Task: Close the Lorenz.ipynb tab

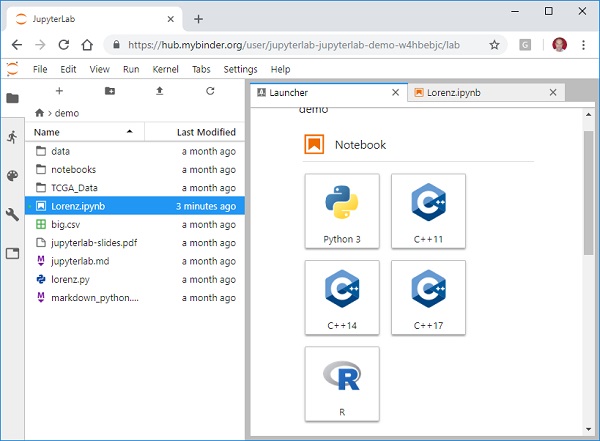Action: [553, 92]
